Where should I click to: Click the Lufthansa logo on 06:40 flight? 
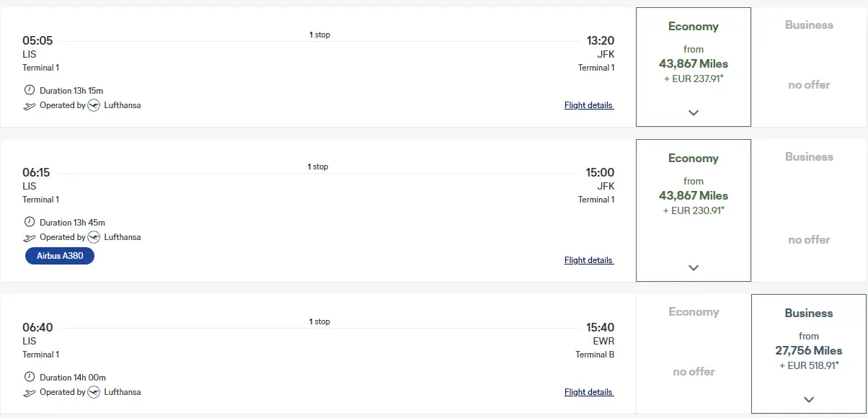[x=93, y=392]
